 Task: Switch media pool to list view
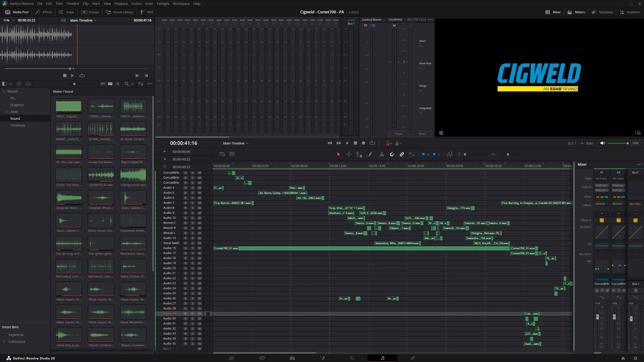117,84
